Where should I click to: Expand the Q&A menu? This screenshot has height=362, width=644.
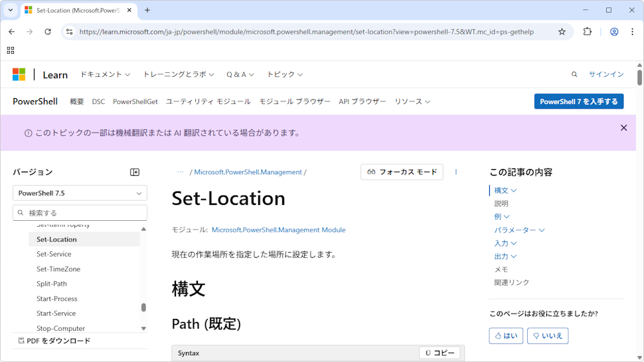coord(240,74)
